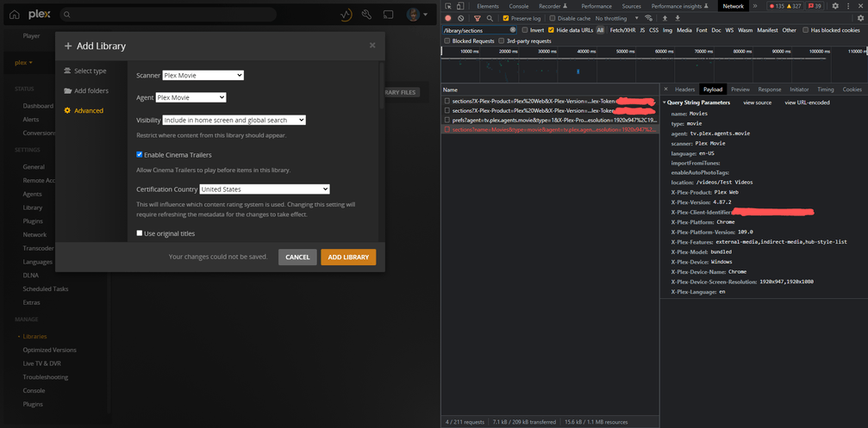Open the Certification Country dropdown
Image resolution: width=868 pixels, height=428 pixels.
[x=265, y=189]
